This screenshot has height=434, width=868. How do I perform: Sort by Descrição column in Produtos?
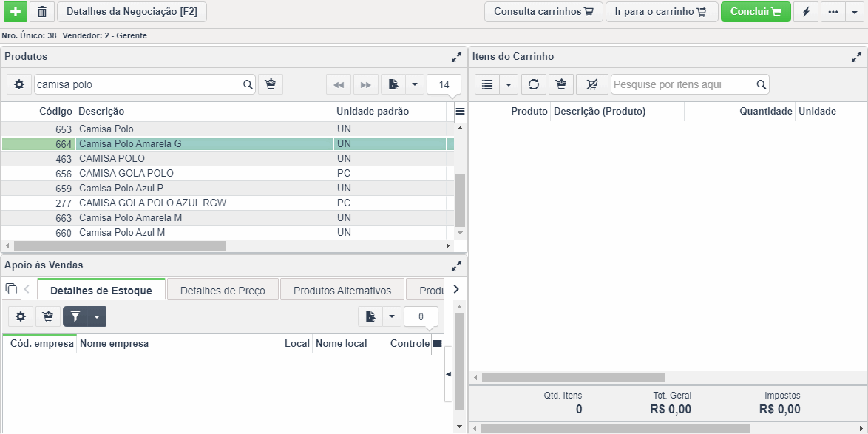(x=204, y=111)
